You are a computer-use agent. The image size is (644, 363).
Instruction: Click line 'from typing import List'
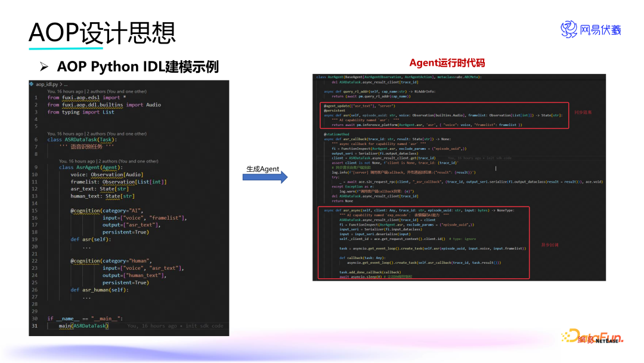click(80, 112)
